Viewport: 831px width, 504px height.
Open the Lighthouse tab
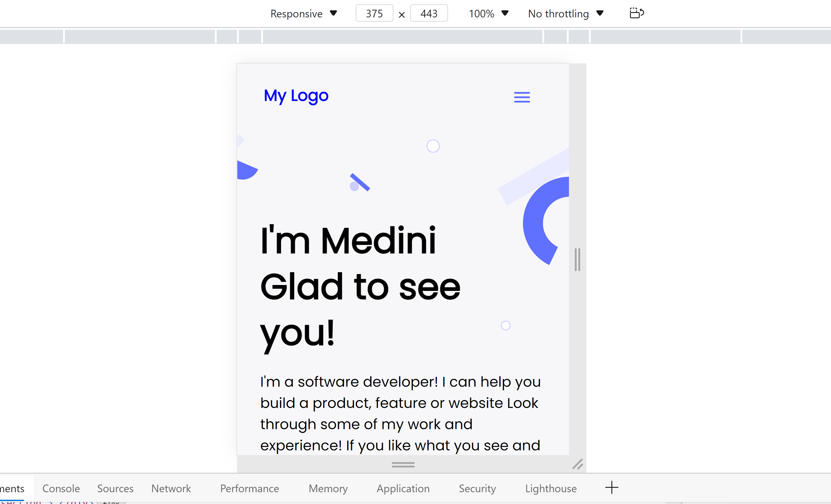click(551, 488)
